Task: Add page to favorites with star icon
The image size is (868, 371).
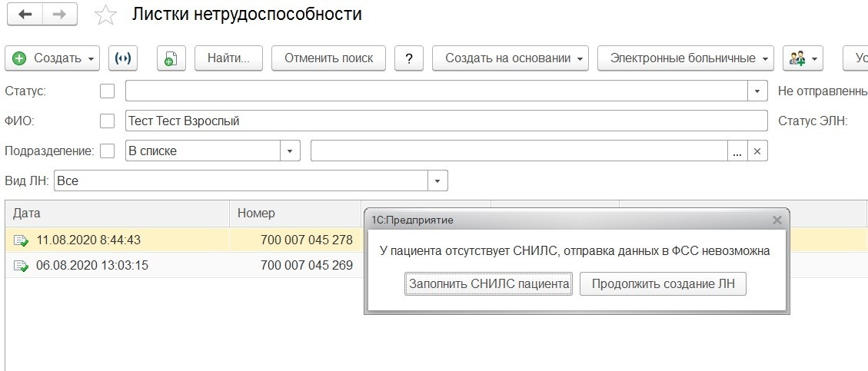Action: pos(105,15)
